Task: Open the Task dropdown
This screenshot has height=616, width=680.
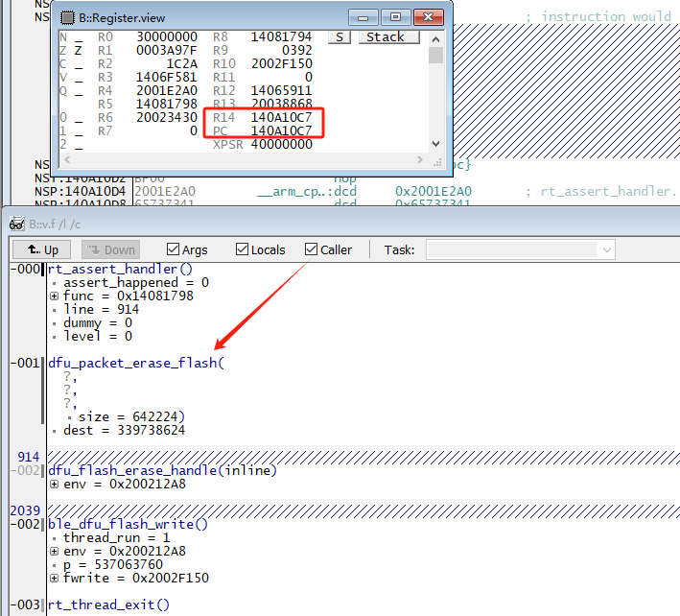Action: 607,249
